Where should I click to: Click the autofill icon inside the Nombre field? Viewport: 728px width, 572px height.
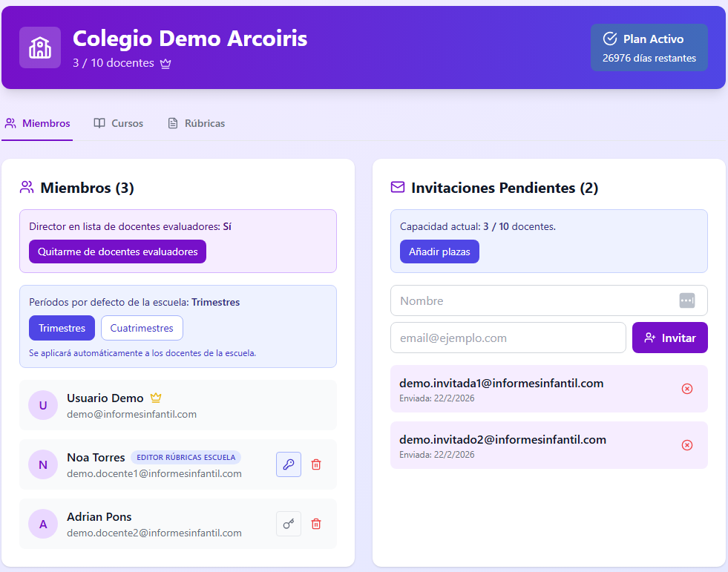pos(687,300)
